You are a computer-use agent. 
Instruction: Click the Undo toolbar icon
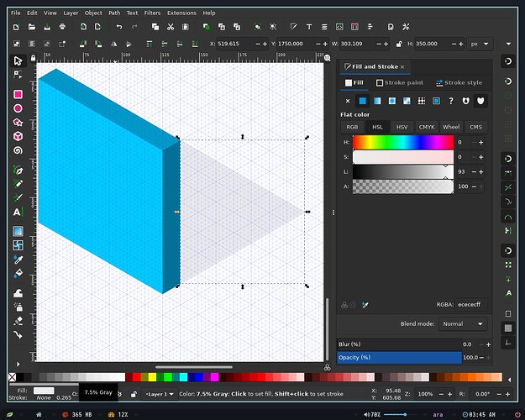click(119, 27)
